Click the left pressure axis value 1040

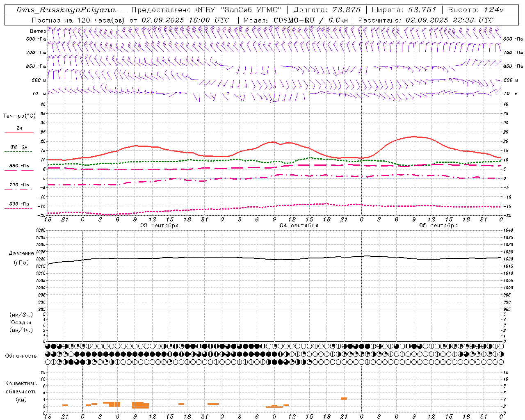[x=41, y=231]
